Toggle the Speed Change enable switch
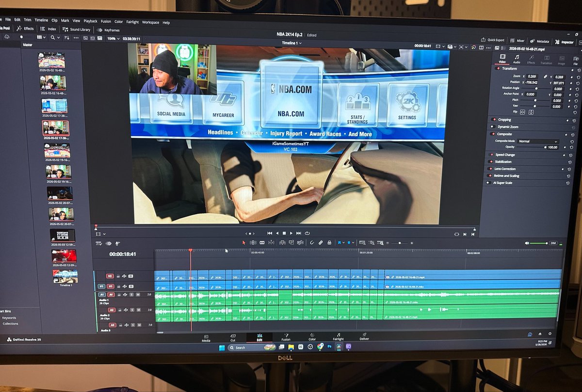 (491, 155)
